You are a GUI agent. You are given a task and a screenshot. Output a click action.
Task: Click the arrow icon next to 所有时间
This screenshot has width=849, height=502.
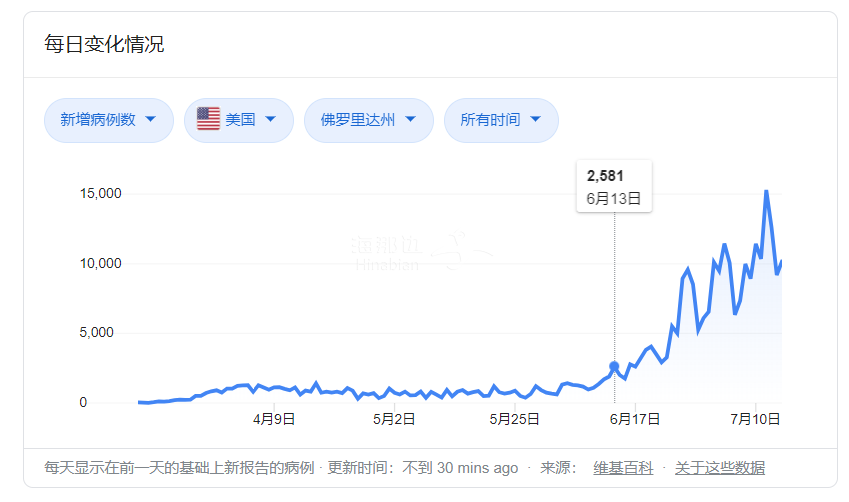(536, 120)
